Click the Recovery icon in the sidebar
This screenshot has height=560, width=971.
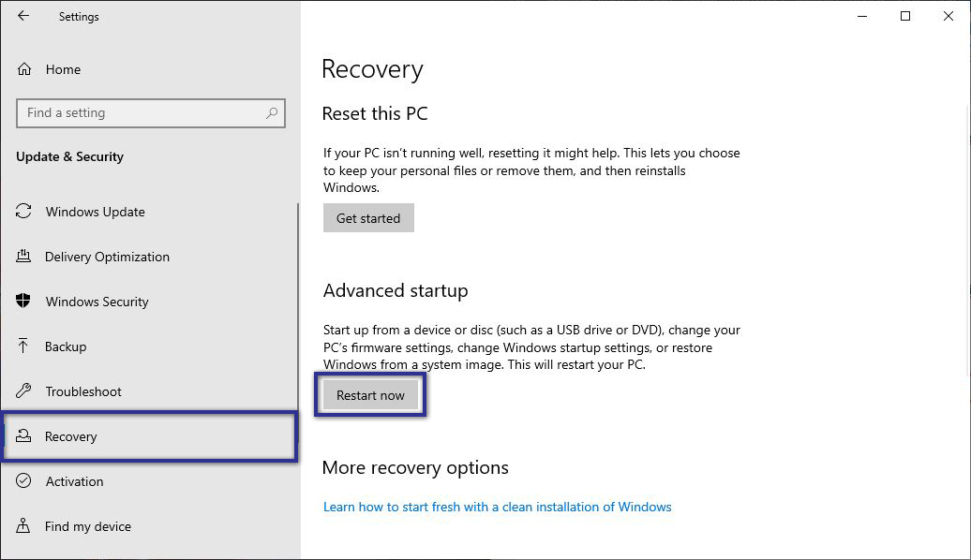22,436
